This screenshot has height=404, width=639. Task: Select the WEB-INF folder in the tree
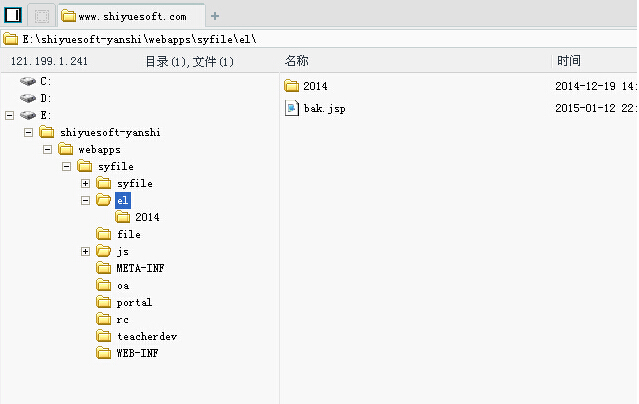click(x=137, y=353)
